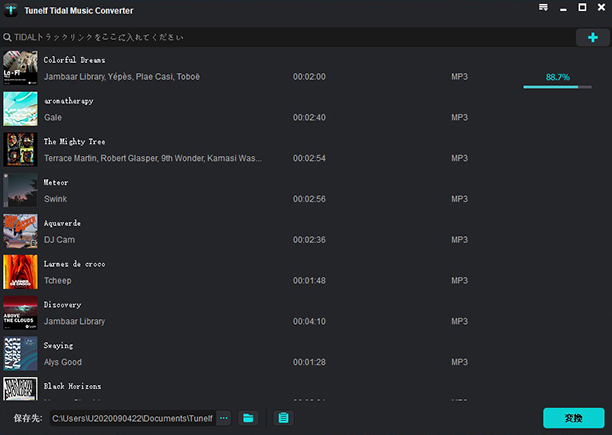Select Black Horizons album thumbnail
The width and height of the screenshot is (612, 435).
coord(20,389)
